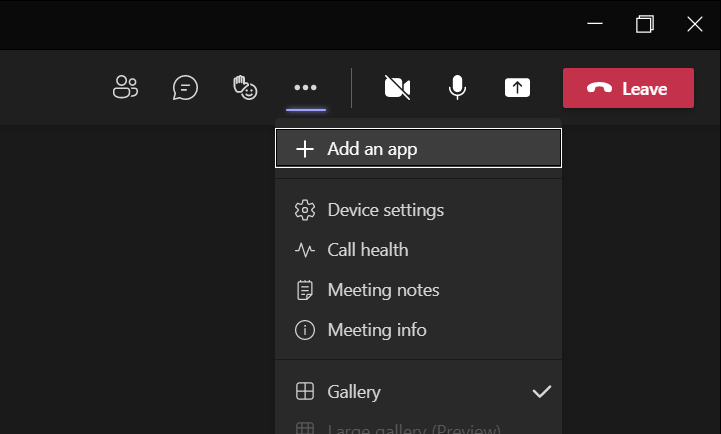
Task: Open the meeting chat icon
Action: tap(185, 88)
